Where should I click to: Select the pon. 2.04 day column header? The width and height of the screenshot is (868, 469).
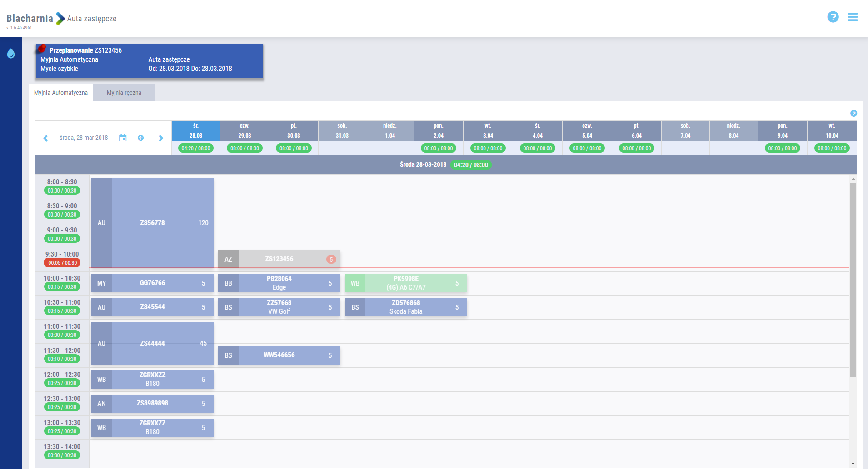pyautogui.click(x=438, y=131)
